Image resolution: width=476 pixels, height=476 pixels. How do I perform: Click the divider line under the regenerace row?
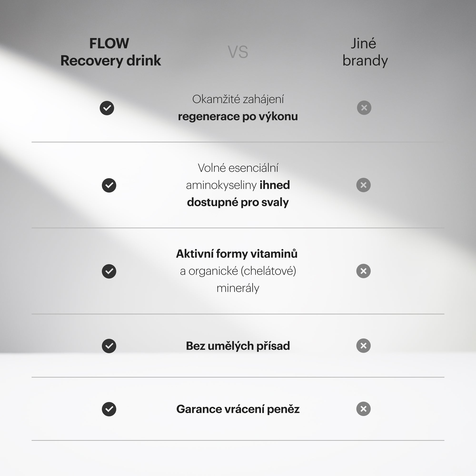tap(238, 142)
